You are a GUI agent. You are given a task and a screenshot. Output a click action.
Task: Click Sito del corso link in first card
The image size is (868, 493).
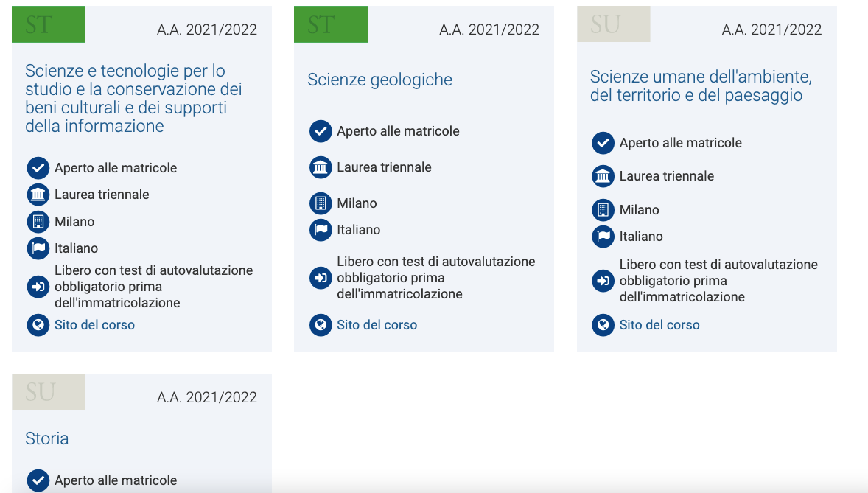94,324
